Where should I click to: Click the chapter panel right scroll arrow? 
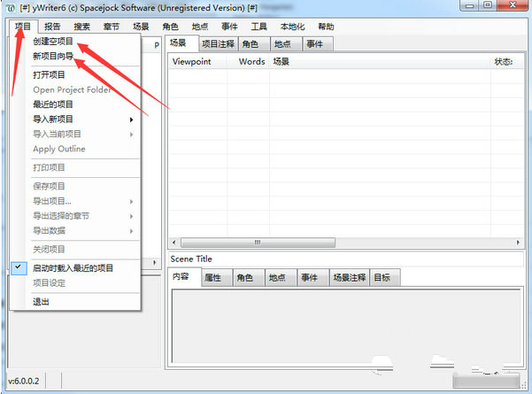click(155, 262)
